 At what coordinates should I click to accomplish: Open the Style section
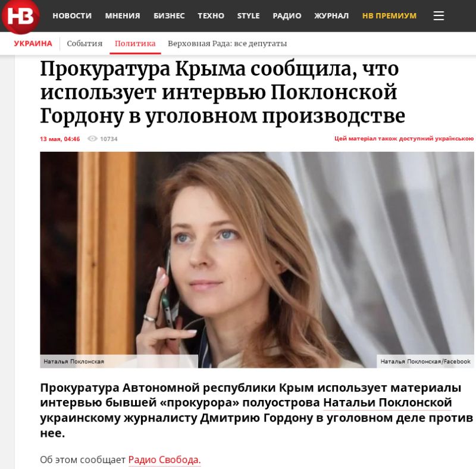248,16
